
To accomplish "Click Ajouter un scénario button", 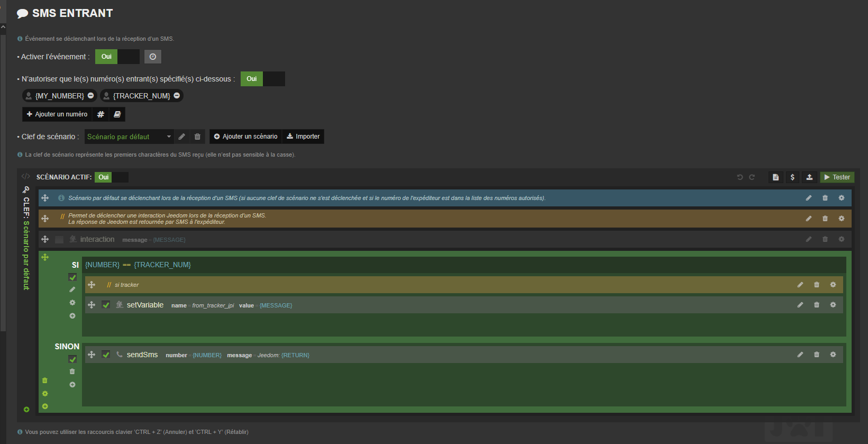I will pos(245,137).
